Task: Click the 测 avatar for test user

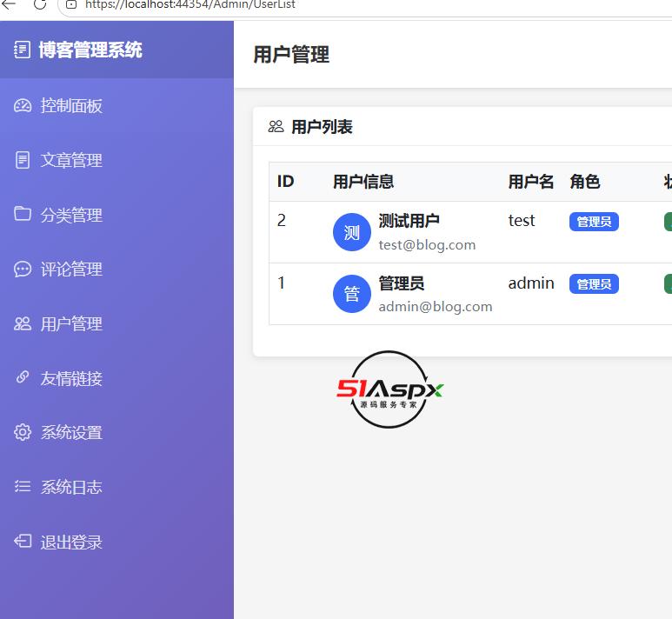Action: click(x=352, y=232)
